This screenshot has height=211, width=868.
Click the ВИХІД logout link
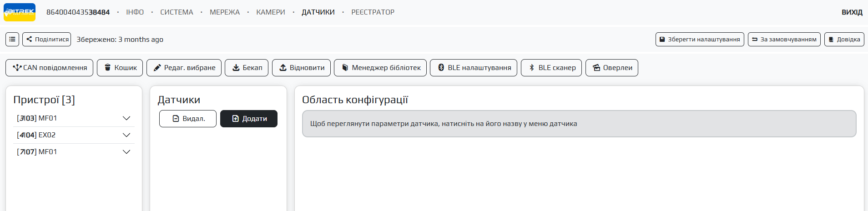[x=852, y=12]
